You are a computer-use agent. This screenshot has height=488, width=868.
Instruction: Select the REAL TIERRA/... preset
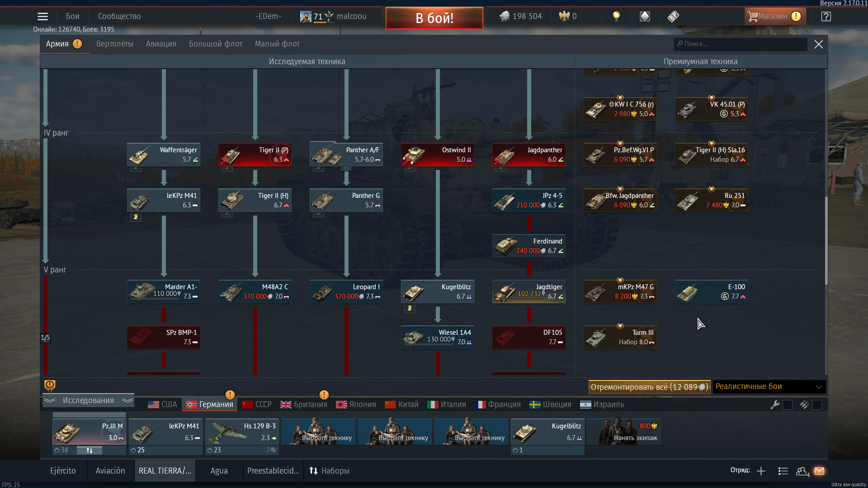(x=165, y=471)
